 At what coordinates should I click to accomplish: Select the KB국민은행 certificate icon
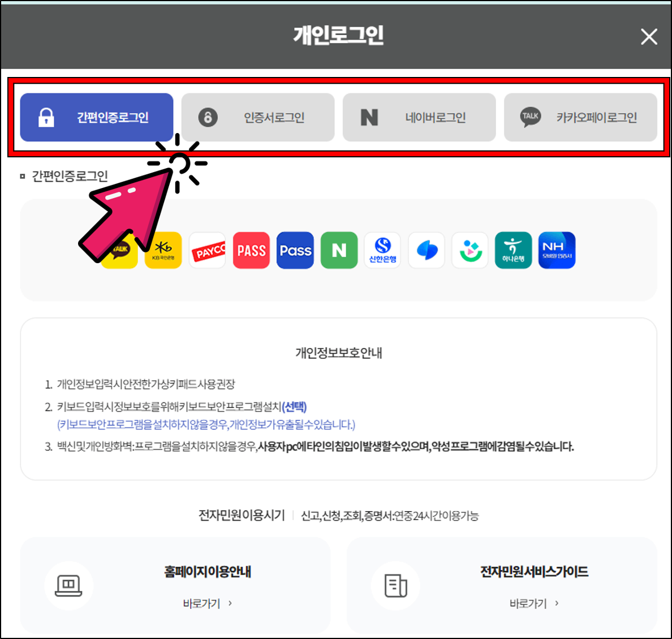[x=163, y=250]
